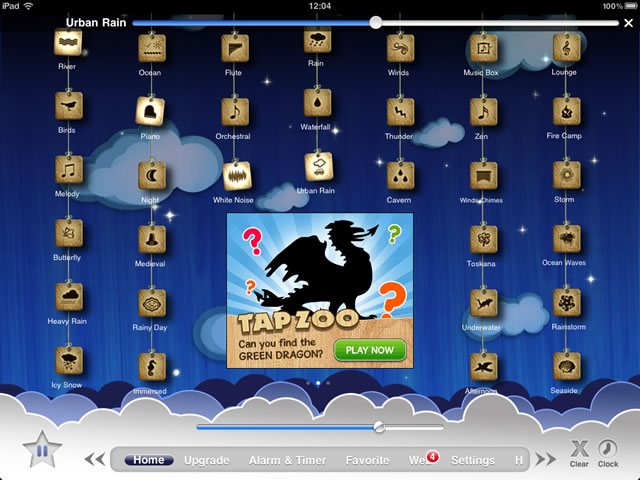Select the Ocean sound icon

152,48
